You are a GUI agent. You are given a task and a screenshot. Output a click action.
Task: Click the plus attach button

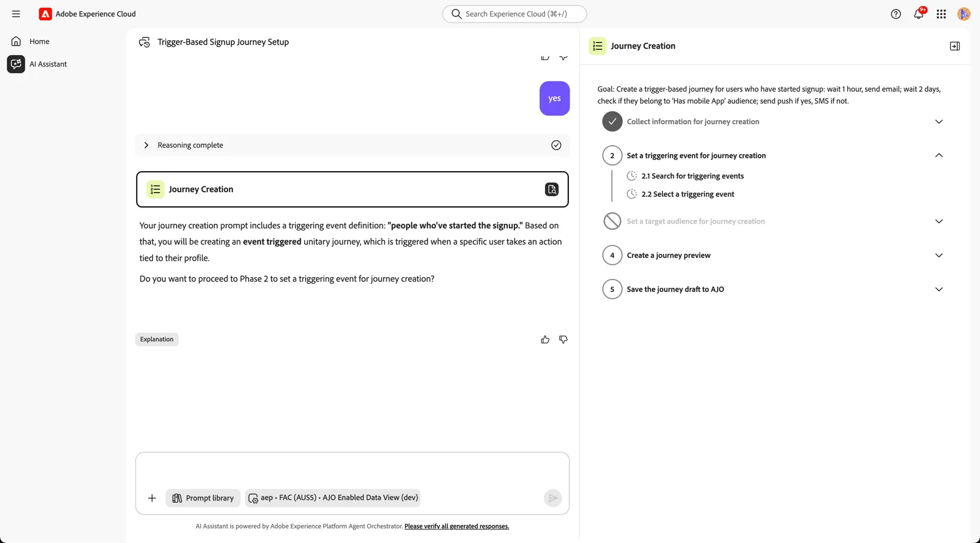coord(152,498)
